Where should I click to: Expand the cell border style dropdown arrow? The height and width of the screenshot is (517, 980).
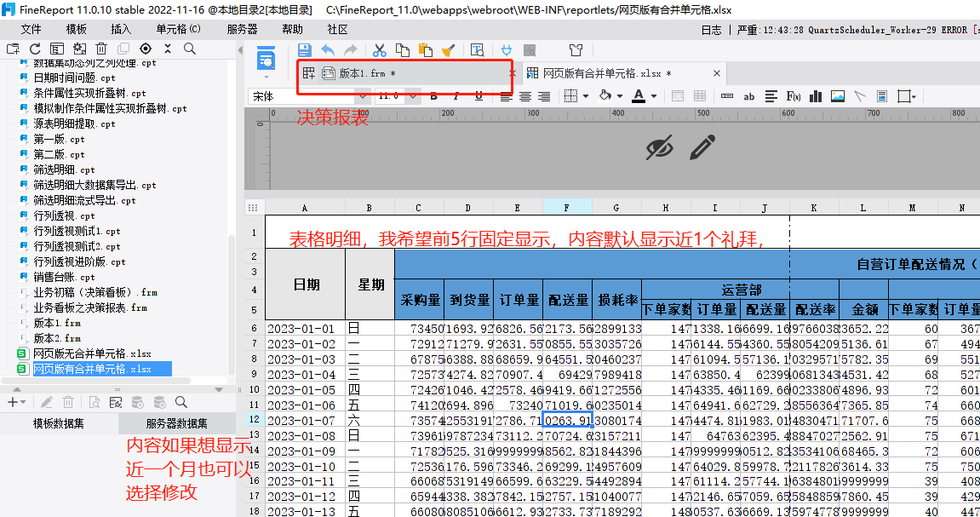(x=586, y=96)
